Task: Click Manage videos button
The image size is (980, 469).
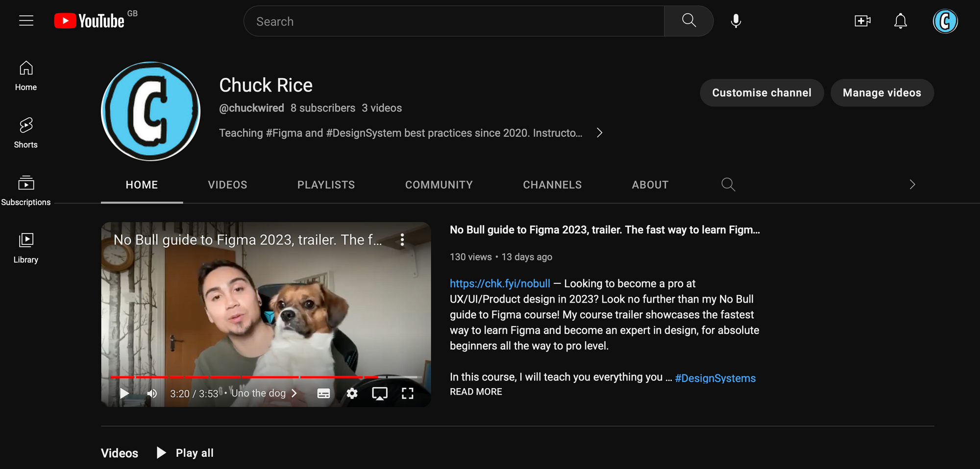Action: (882, 93)
